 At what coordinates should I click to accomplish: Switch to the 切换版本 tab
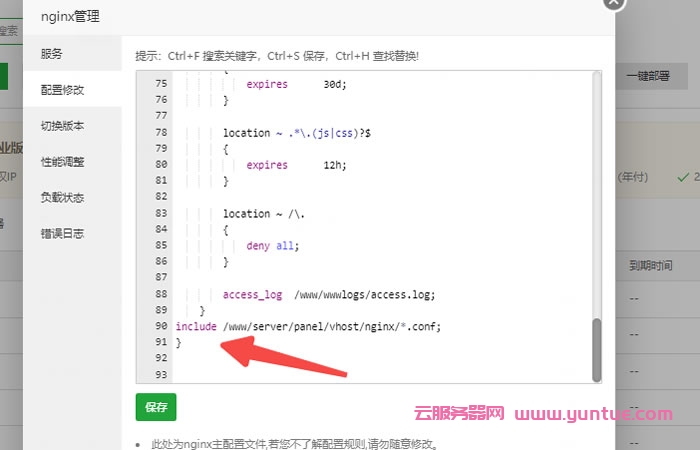click(62, 126)
